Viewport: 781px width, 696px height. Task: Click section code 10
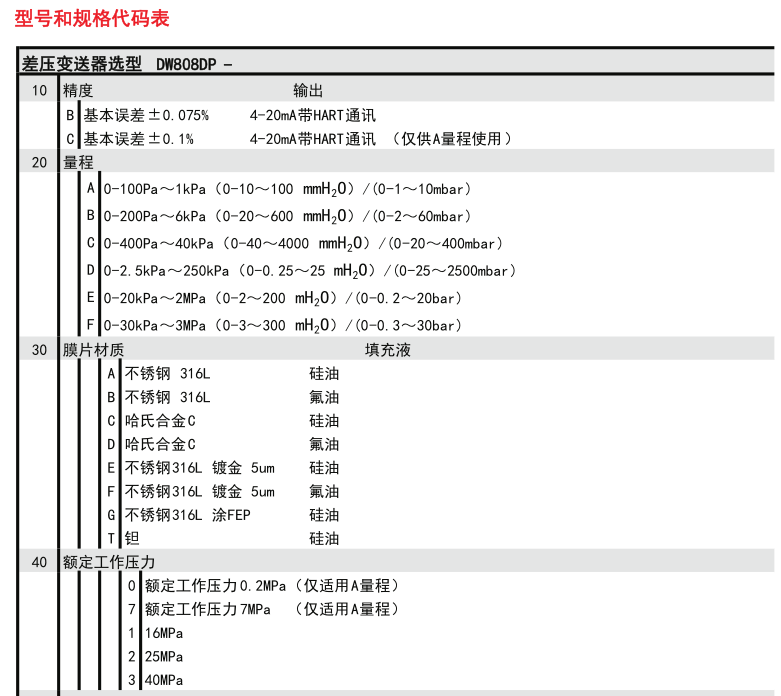[39, 91]
